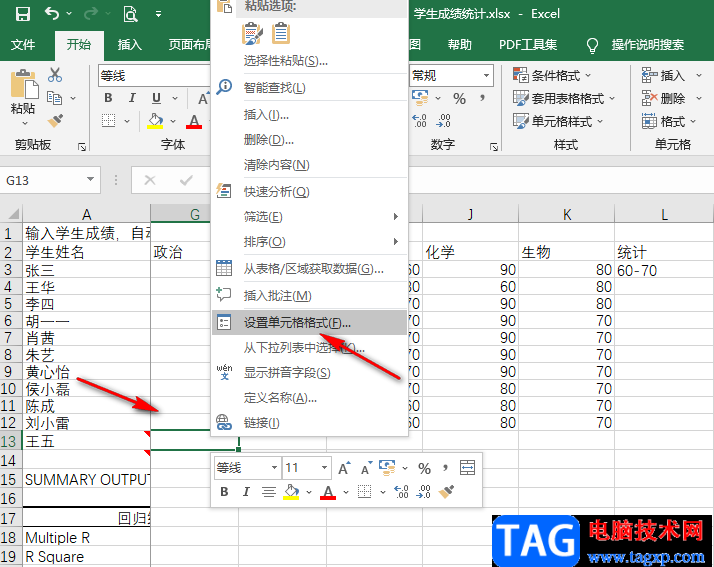The image size is (714, 567).
Task: Expand the 筛选 submenu
Action: tap(310, 217)
